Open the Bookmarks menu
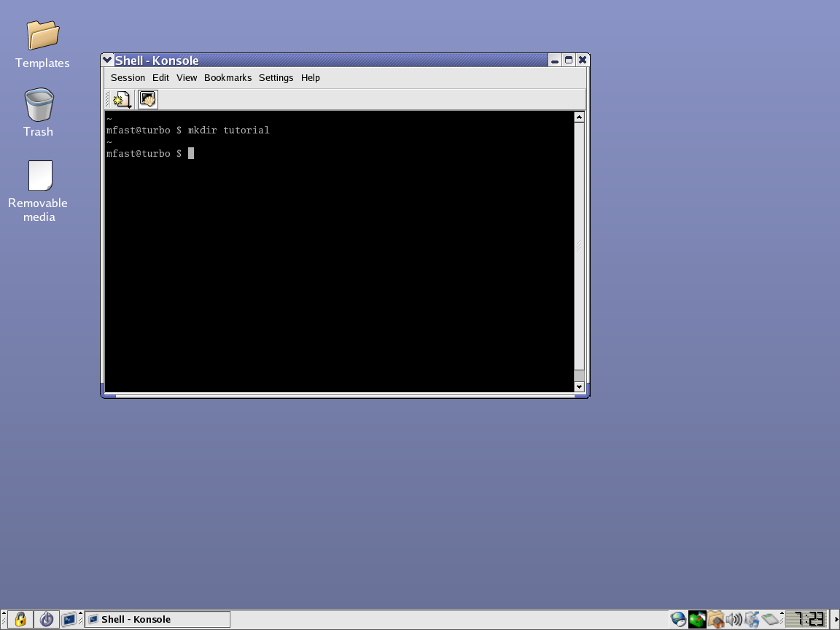 (227, 78)
